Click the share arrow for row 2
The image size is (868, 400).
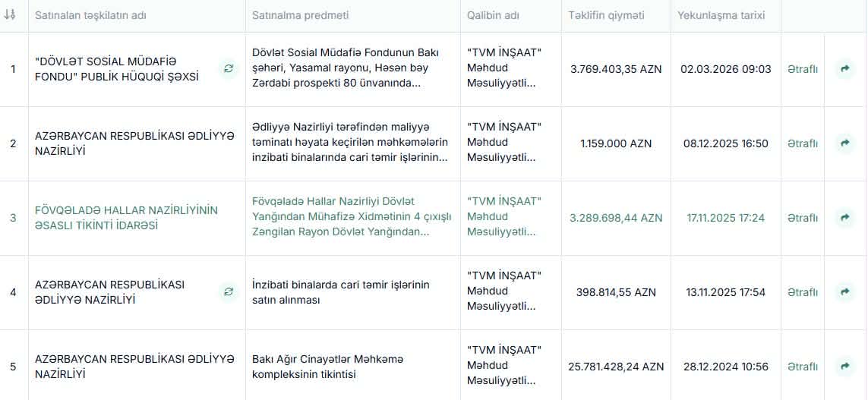tap(844, 143)
